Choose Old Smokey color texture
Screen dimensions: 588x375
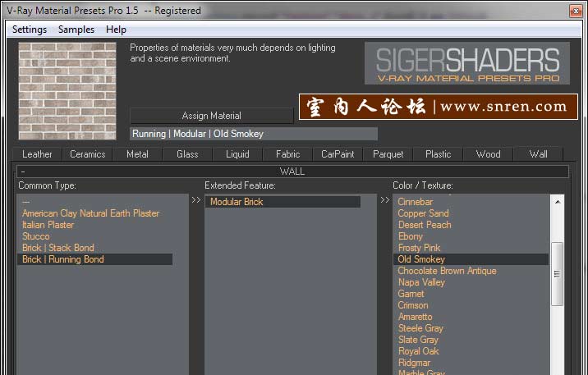471,259
